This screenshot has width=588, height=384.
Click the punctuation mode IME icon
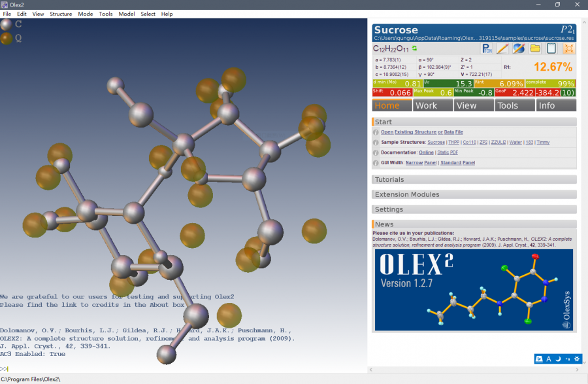(x=567, y=359)
